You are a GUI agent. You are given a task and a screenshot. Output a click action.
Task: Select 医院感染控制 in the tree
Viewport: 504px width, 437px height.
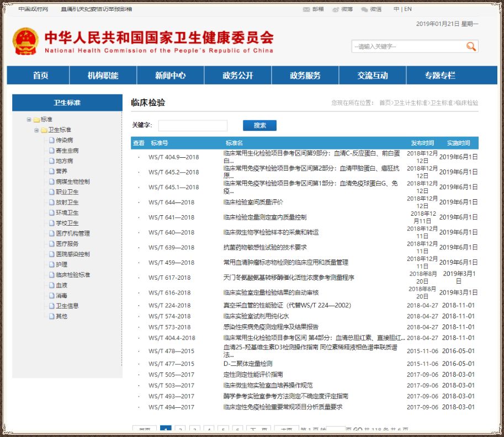pyautogui.click(x=72, y=254)
